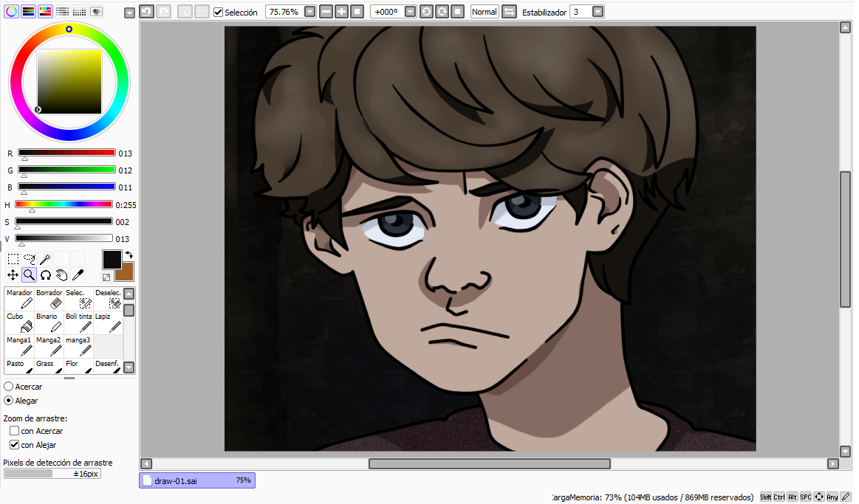Uncheck the Selección checkbox

tap(218, 12)
